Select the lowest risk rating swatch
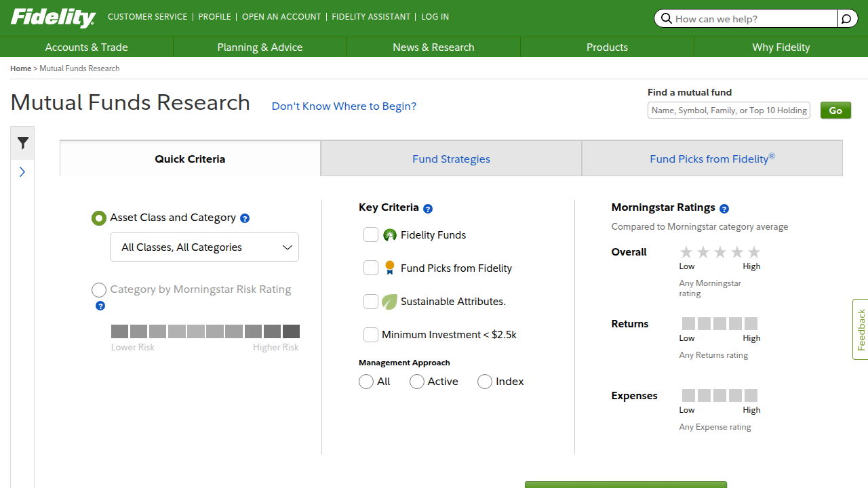 pyautogui.click(x=119, y=331)
